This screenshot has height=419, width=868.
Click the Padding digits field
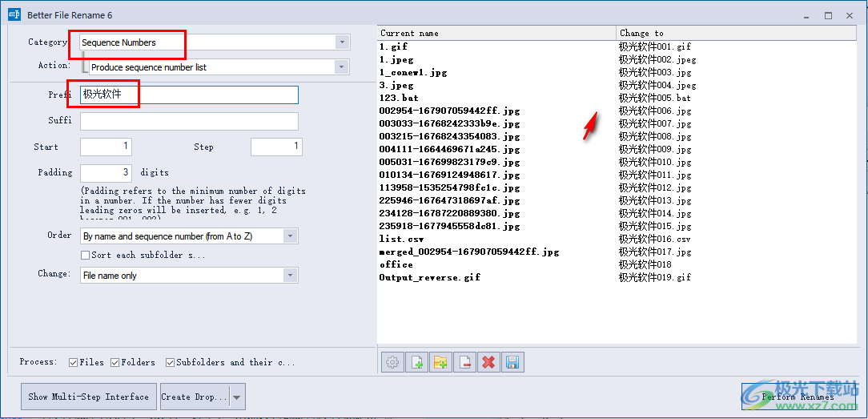(106, 173)
